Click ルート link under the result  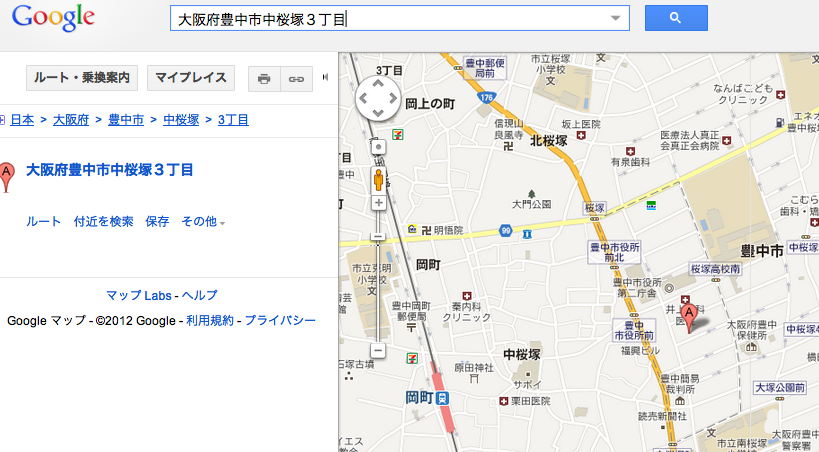tap(43, 222)
